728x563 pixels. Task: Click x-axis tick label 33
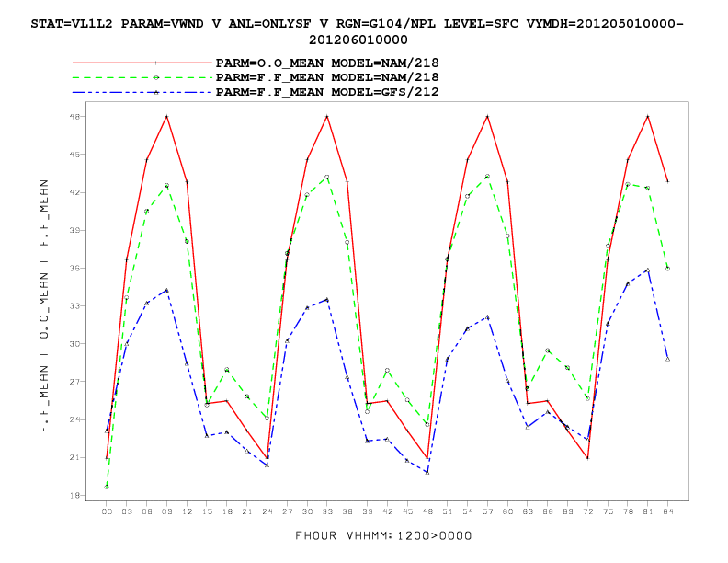[x=327, y=511]
